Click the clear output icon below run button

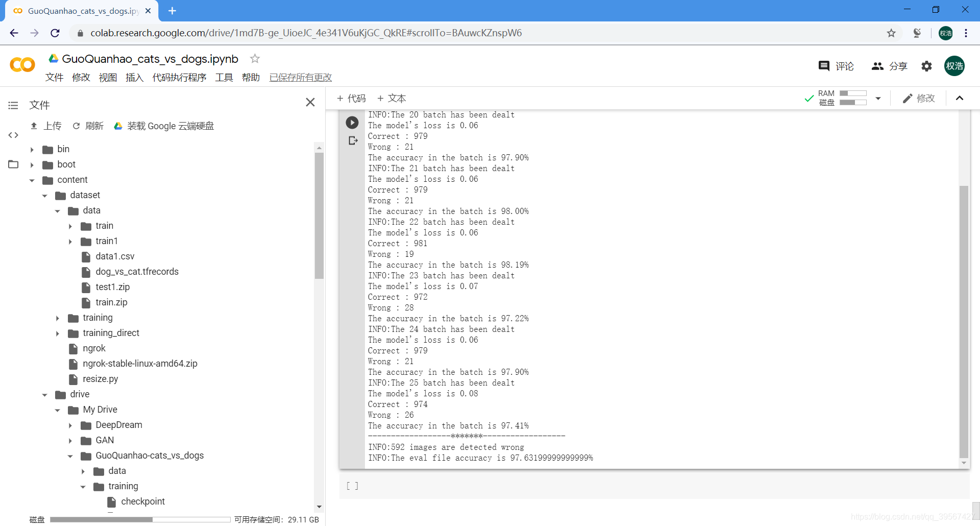pos(353,140)
